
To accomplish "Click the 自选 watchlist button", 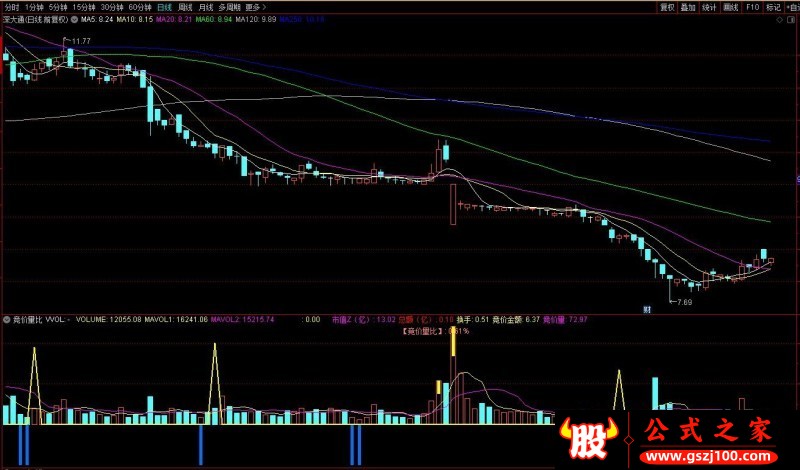I will point(792,7).
